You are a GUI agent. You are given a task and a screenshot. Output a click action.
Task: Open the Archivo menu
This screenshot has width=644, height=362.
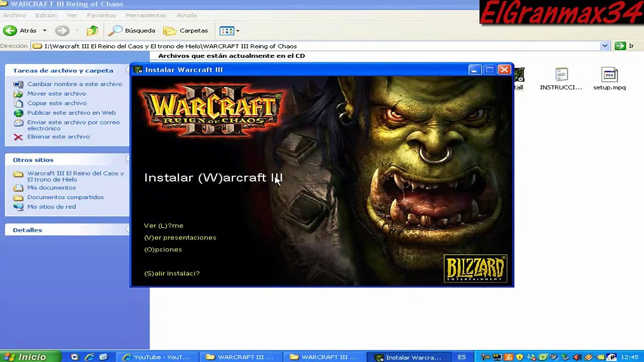coord(14,15)
